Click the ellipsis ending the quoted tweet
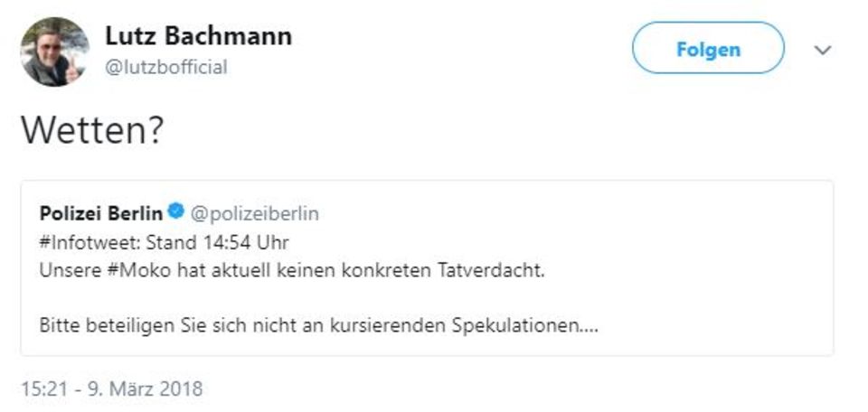This screenshot has width=868, height=412. (x=588, y=327)
